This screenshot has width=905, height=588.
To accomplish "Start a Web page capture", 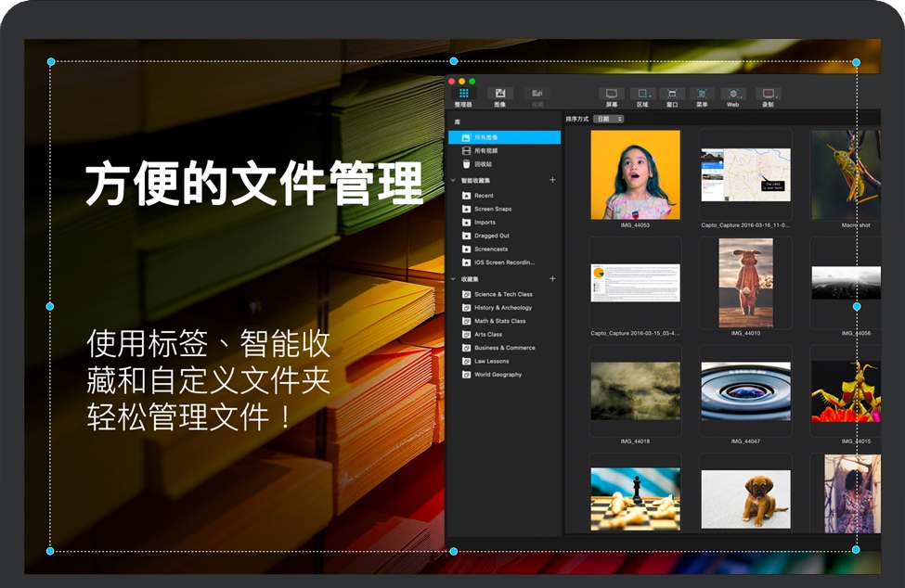I will coord(732,95).
